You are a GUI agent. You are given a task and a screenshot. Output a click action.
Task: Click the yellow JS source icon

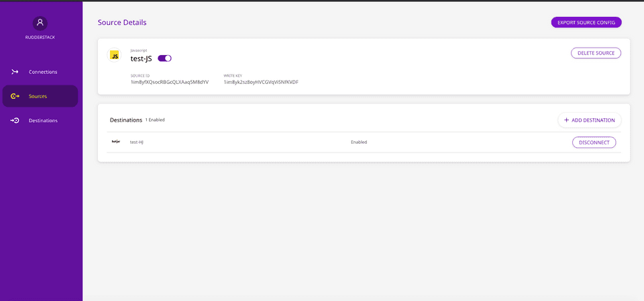point(115,56)
